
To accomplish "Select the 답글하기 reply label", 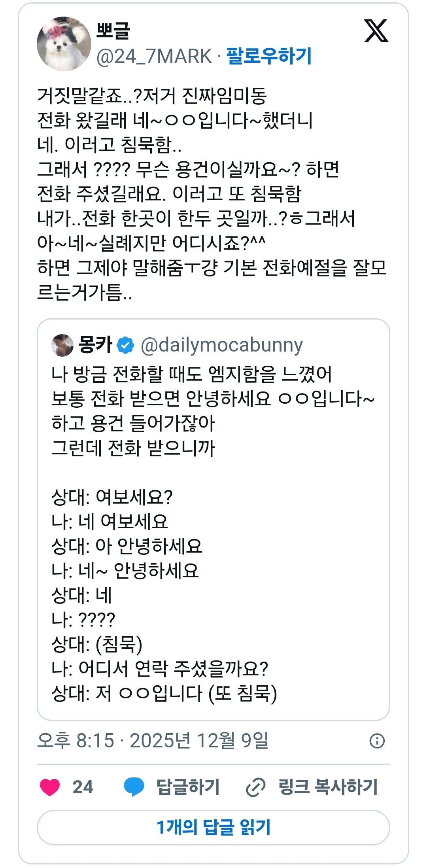I will coord(188,787).
